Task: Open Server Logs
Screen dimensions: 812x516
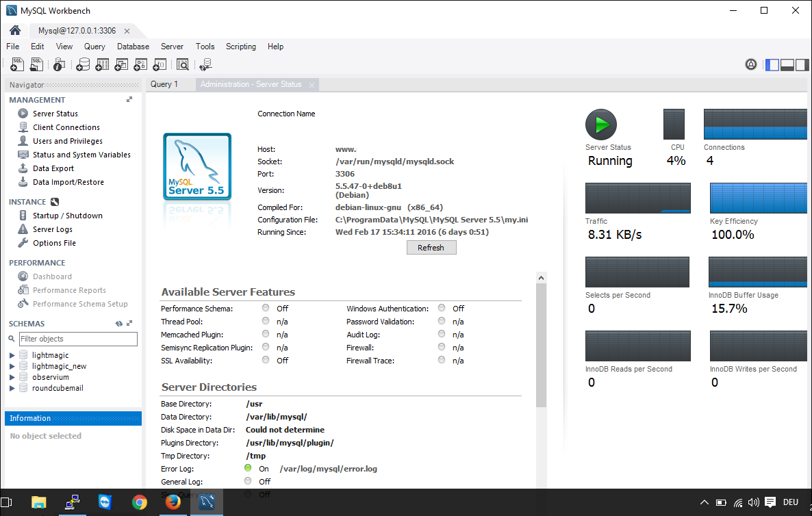Action: point(52,229)
